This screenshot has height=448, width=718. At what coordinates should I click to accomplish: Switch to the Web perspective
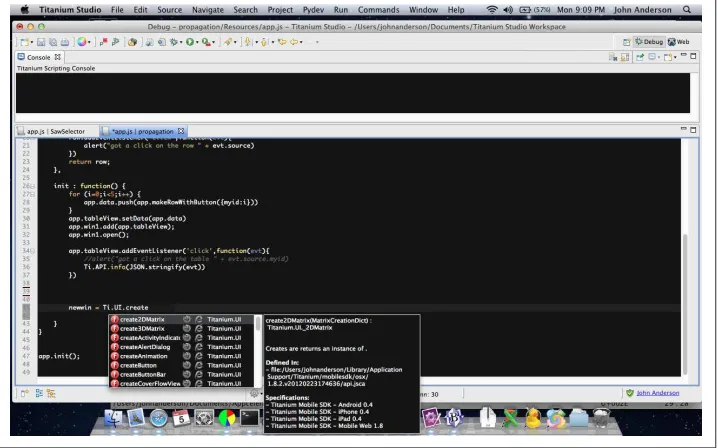(679, 42)
